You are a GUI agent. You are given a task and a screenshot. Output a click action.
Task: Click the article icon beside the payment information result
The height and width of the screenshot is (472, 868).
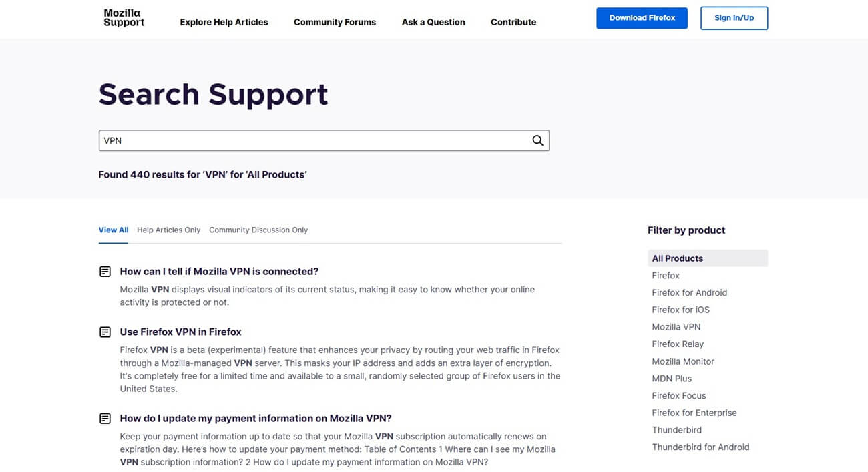[105, 417]
